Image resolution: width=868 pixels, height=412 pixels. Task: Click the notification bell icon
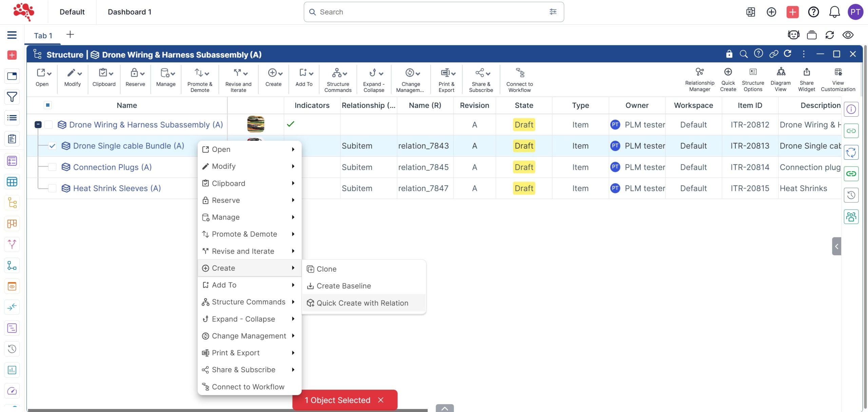pyautogui.click(x=834, y=12)
